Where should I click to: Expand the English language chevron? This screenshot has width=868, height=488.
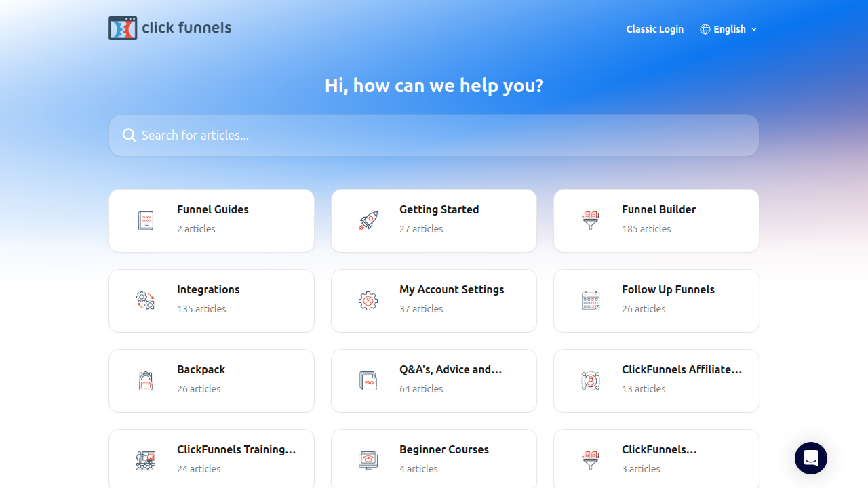point(754,29)
